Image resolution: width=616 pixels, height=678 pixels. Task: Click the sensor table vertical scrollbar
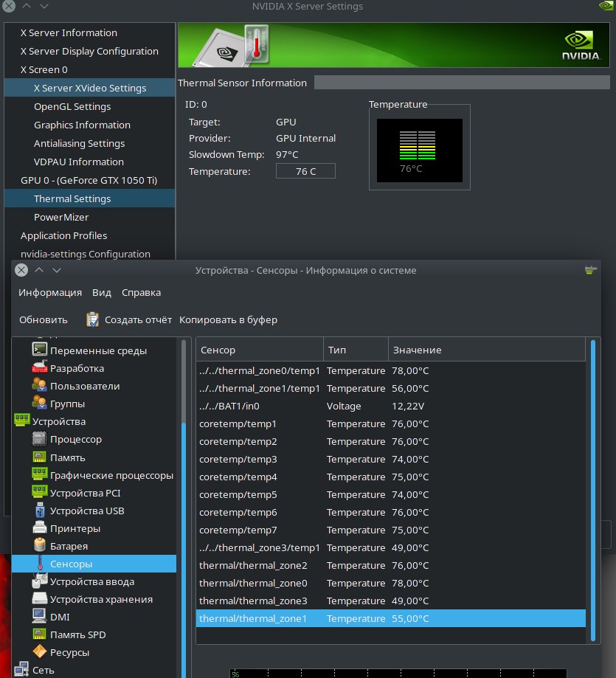click(x=592, y=491)
